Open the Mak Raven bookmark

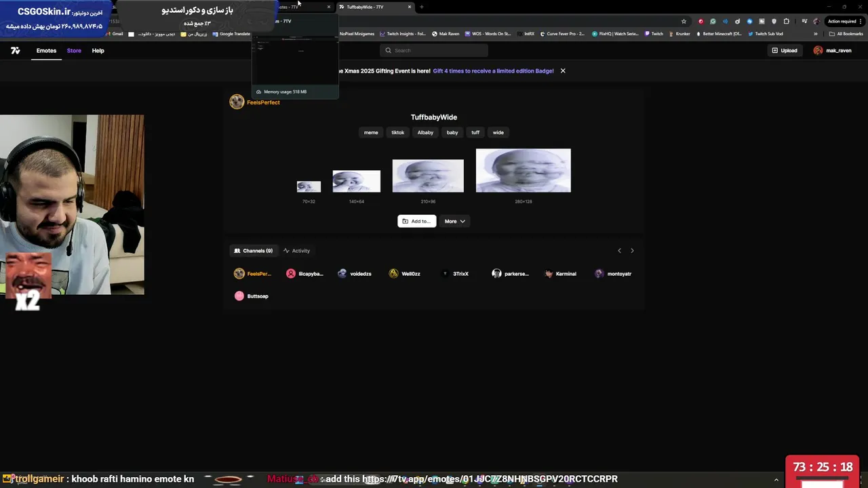[x=445, y=34]
